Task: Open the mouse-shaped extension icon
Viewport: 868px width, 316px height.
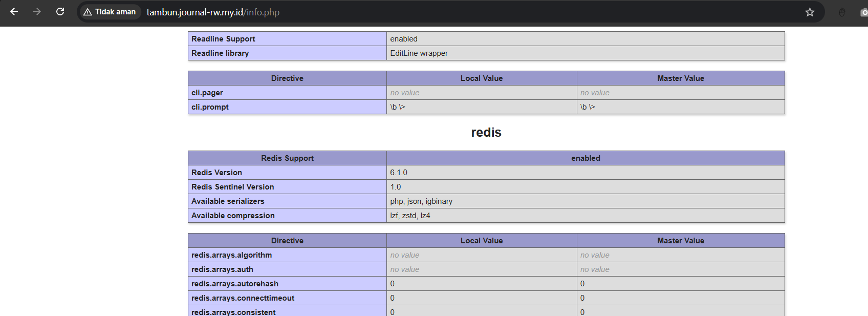Action: pos(842,12)
